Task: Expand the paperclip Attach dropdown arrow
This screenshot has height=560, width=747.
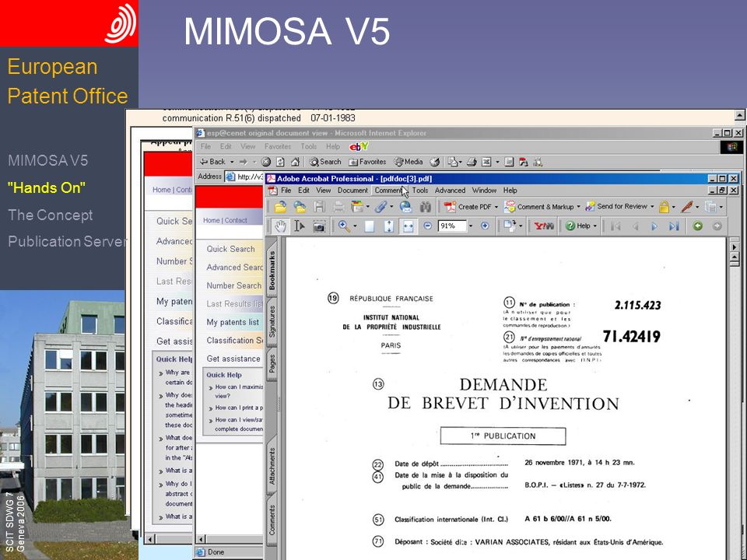Action: 391,207
